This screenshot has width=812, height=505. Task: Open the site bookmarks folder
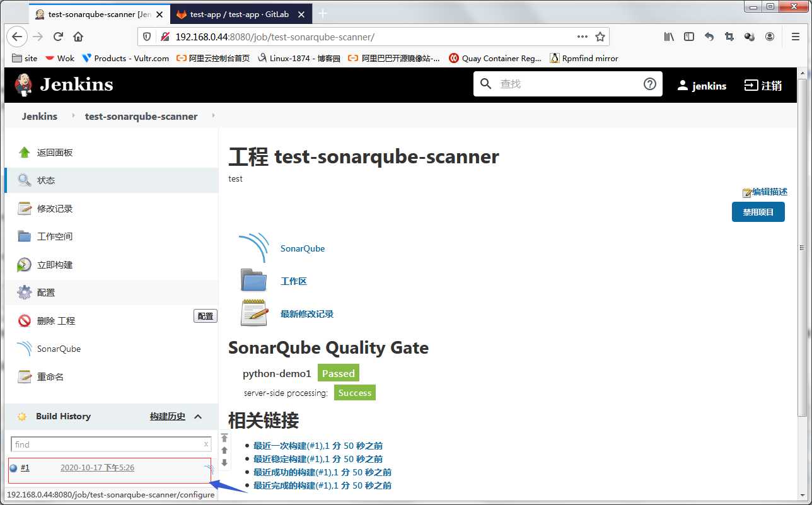click(25, 58)
